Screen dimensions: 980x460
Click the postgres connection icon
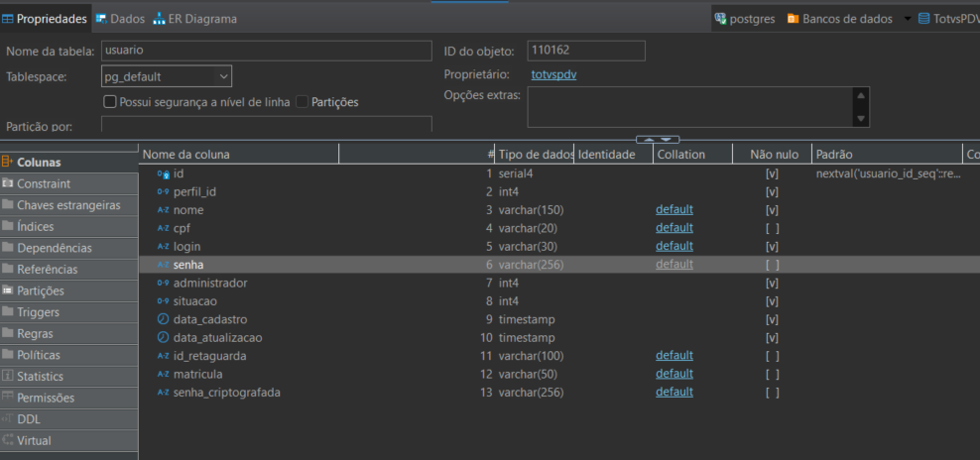click(x=719, y=19)
